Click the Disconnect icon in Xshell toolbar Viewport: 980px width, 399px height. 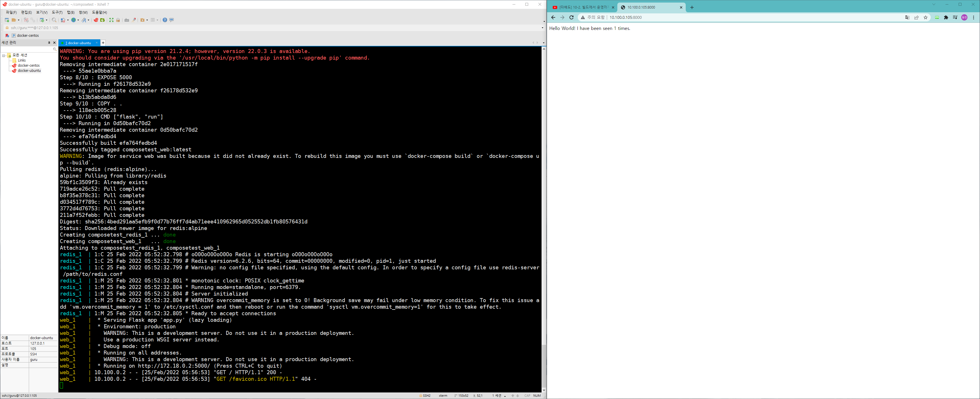[26, 20]
